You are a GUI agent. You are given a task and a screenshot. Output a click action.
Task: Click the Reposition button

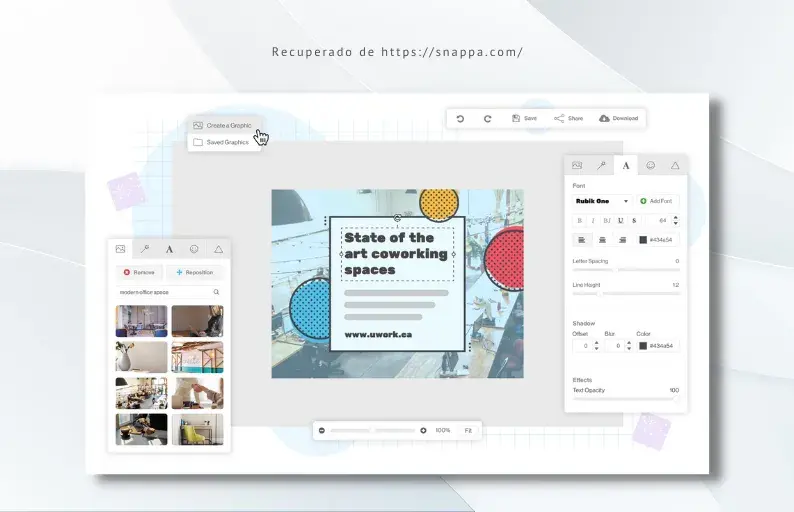pos(194,272)
